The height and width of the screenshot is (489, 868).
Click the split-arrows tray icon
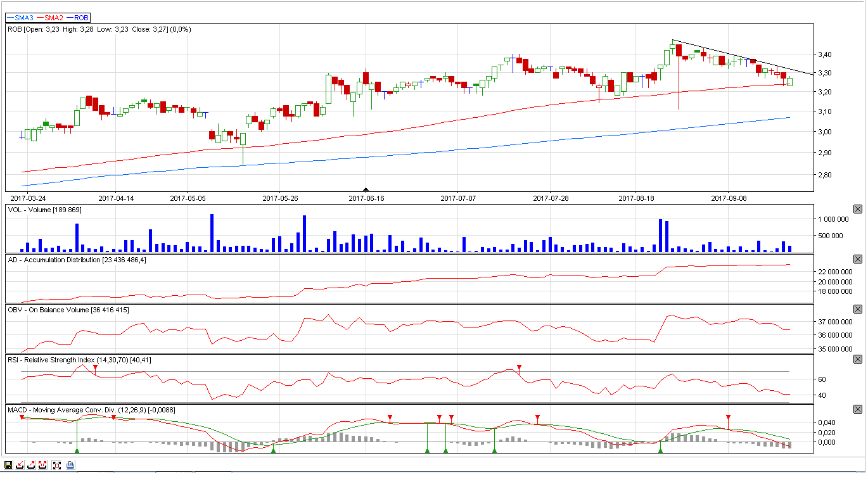(43, 465)
